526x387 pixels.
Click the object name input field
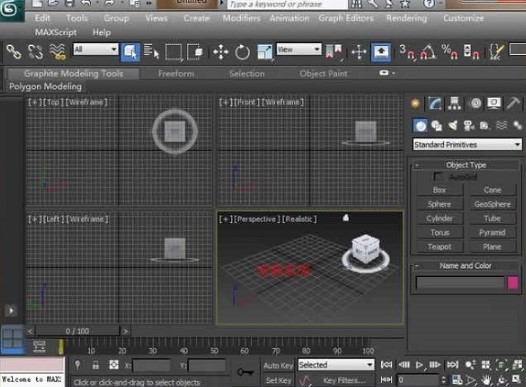460,283
